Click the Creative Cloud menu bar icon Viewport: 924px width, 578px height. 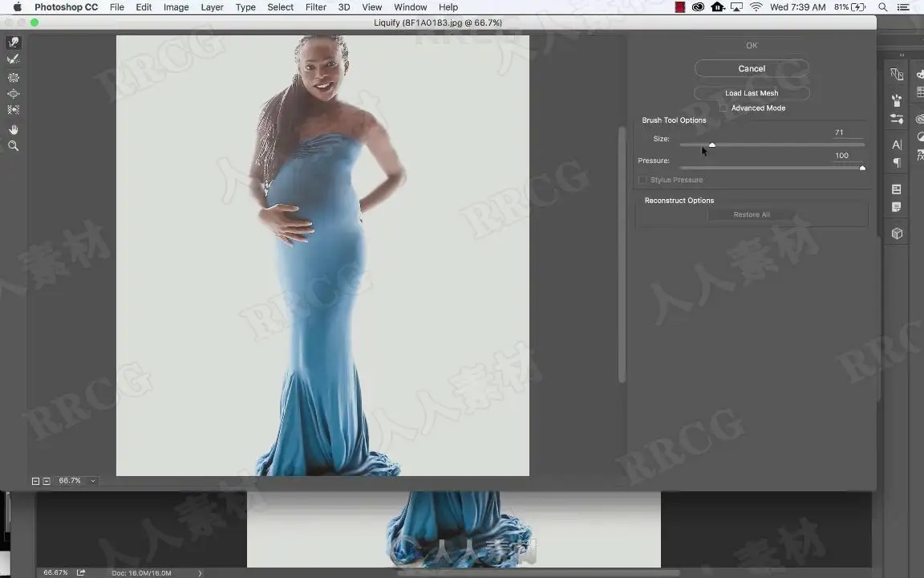click(x=699, y=7)
